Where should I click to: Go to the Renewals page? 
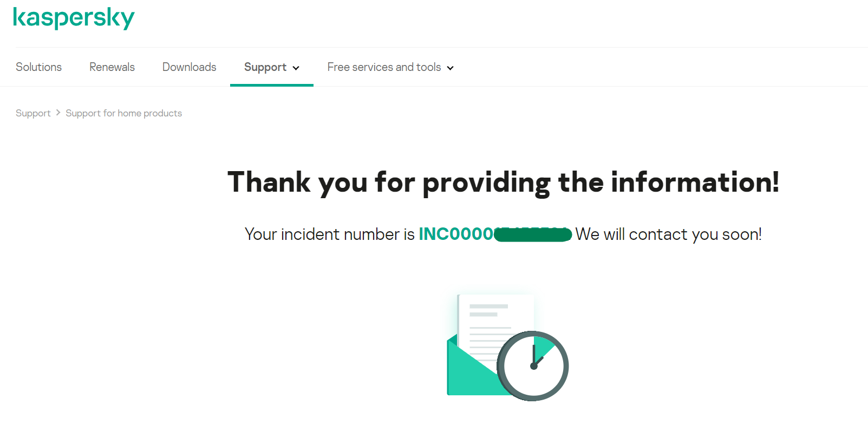pyautogui.click(x=112, y=67)
